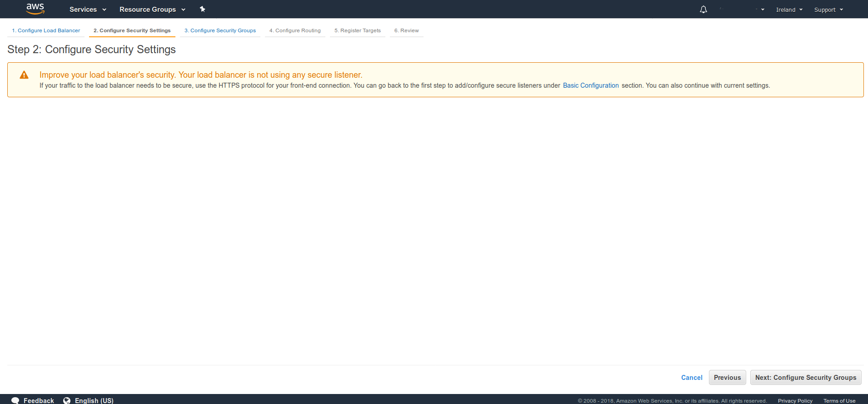Image resolution: width=868 pixels, height=404 pixels.
Task: Switch to step 3 Configure Security Groups
Action: (x=220, y=30)
